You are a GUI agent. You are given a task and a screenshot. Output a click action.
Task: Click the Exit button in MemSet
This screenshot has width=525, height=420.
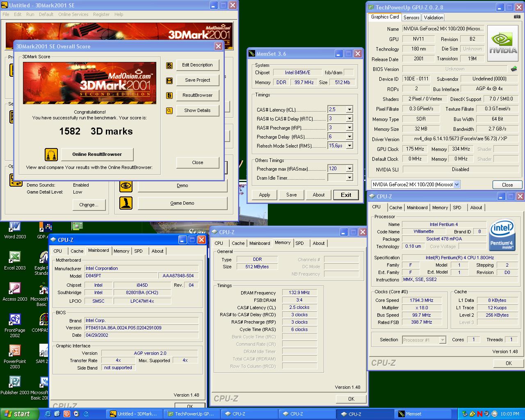[346, 195]
